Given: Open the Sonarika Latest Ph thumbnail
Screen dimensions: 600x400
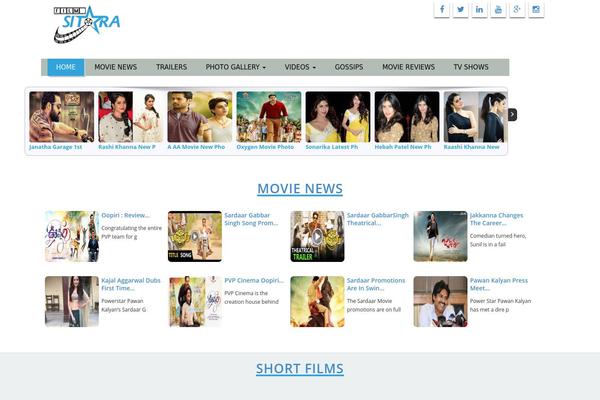Looking at the screenshot, I should (338, 117).
